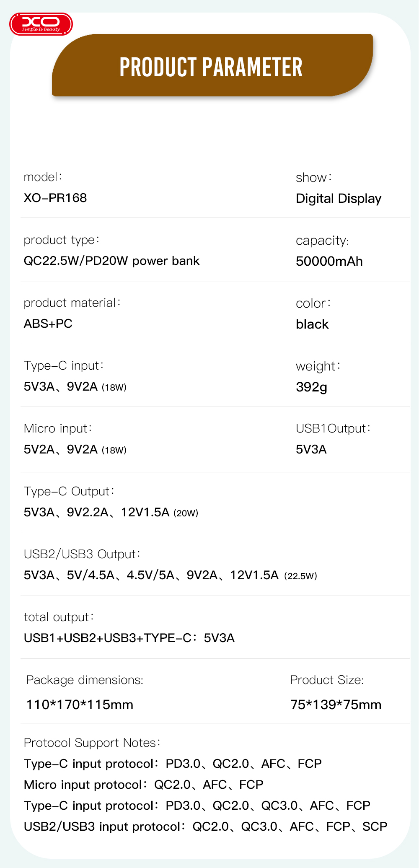Click the QC22.5W/PD20W power bank text

click(111, 261)
